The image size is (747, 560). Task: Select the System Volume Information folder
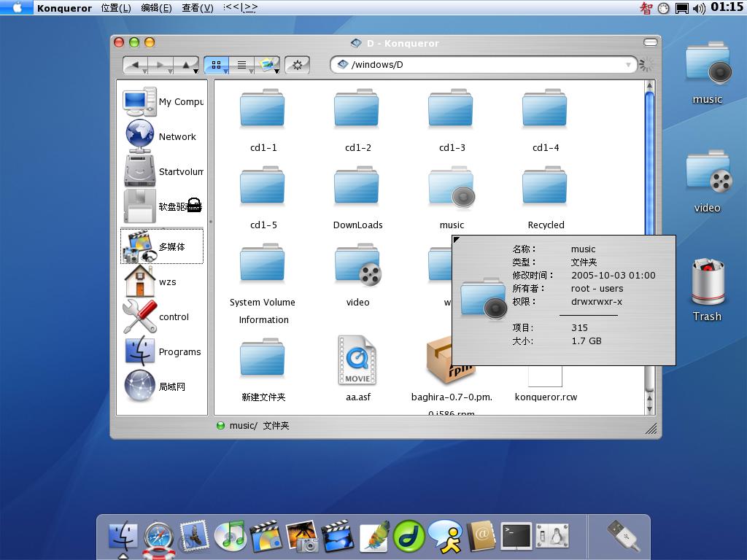[263, 284]
